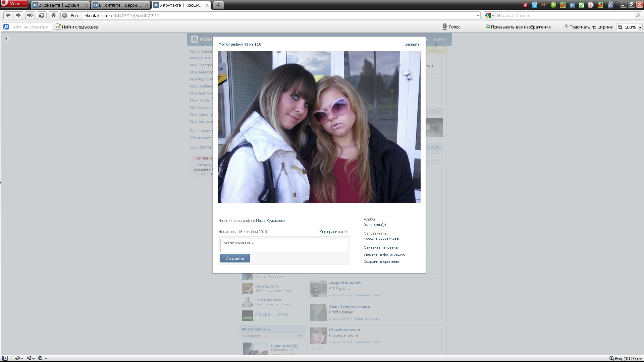This screenshot has width=644, height=362.
Task: Open the closed tabs trash icon
Action: pyautogui.click(x=611, y=5)
